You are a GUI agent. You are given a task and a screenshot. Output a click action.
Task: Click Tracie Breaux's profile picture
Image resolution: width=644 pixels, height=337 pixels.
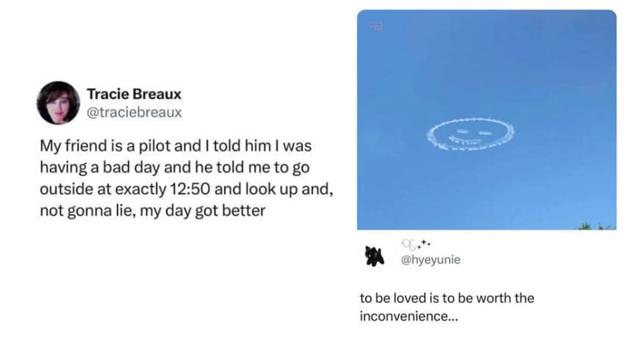pos(58,102)
